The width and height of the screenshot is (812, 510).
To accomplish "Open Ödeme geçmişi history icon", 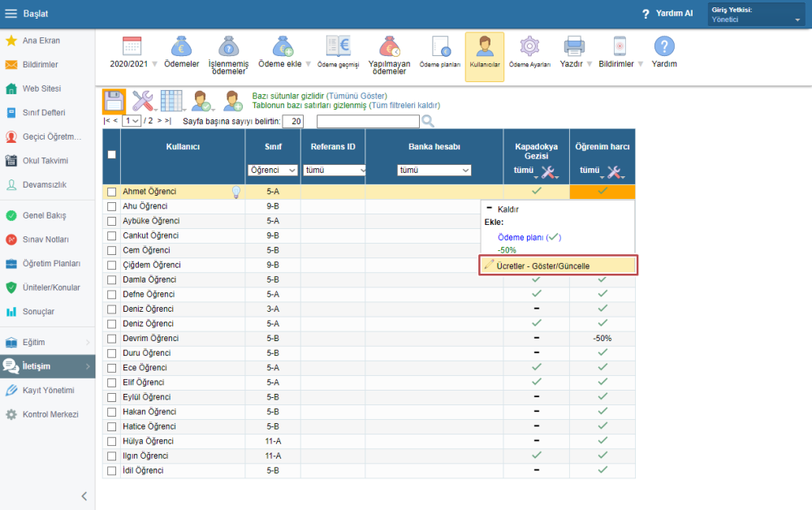I will tap(338, 47).
